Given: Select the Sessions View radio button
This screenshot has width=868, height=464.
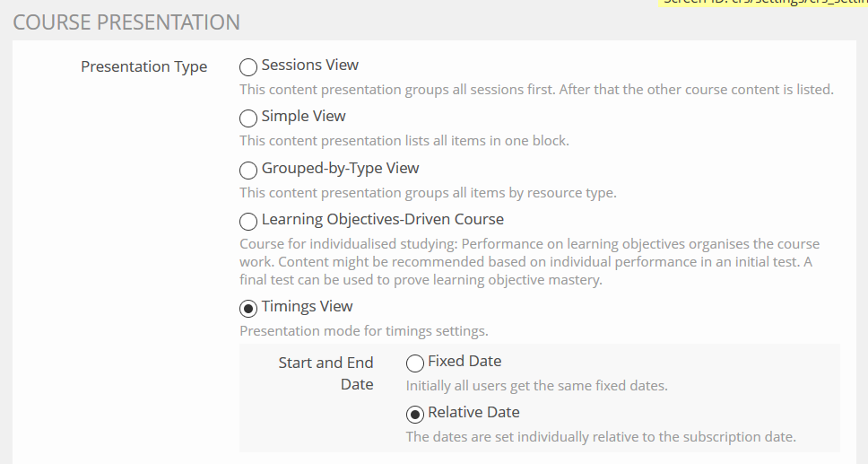Looking at the screenshot, I should point(248,66).
